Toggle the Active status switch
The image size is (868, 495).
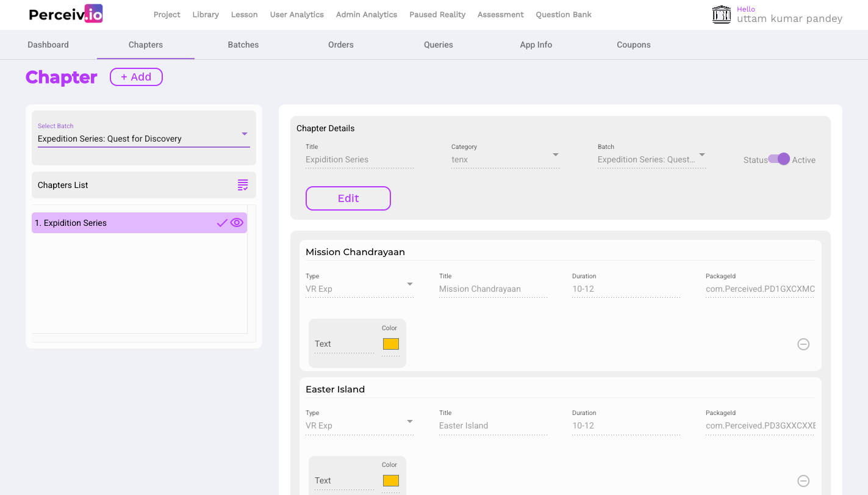(779, 159)
